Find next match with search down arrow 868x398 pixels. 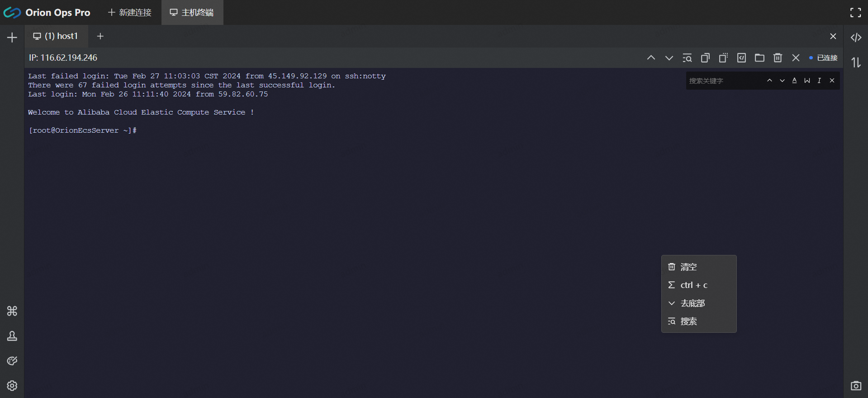click(782, 81)
